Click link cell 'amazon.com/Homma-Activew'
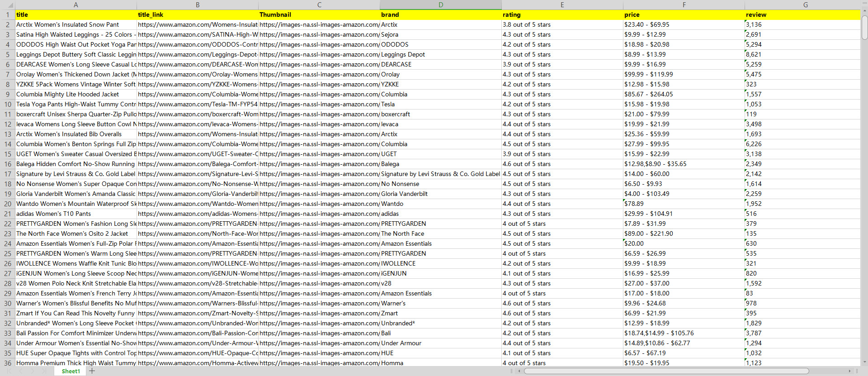Screen dimensions: 868x376 tap(198, 363)
